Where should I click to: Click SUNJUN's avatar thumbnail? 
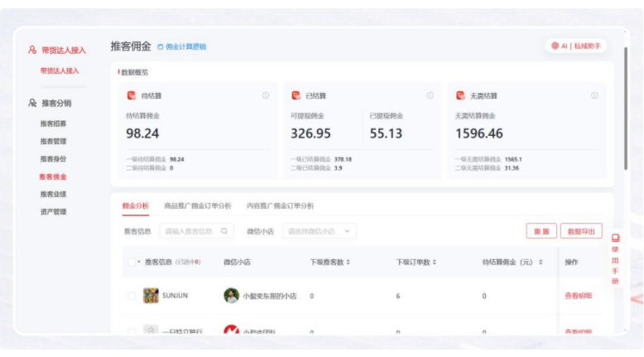point(151,296)
